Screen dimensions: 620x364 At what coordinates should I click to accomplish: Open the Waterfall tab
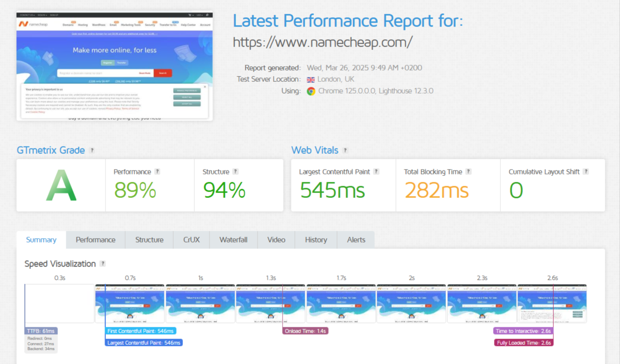[233, 240]
